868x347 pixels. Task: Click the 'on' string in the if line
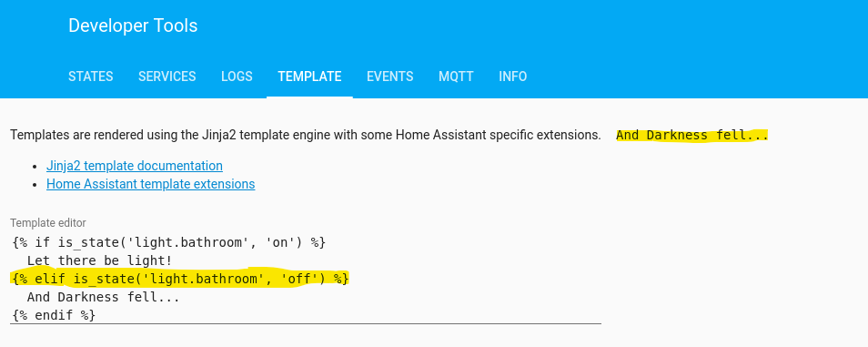point(285,243)
